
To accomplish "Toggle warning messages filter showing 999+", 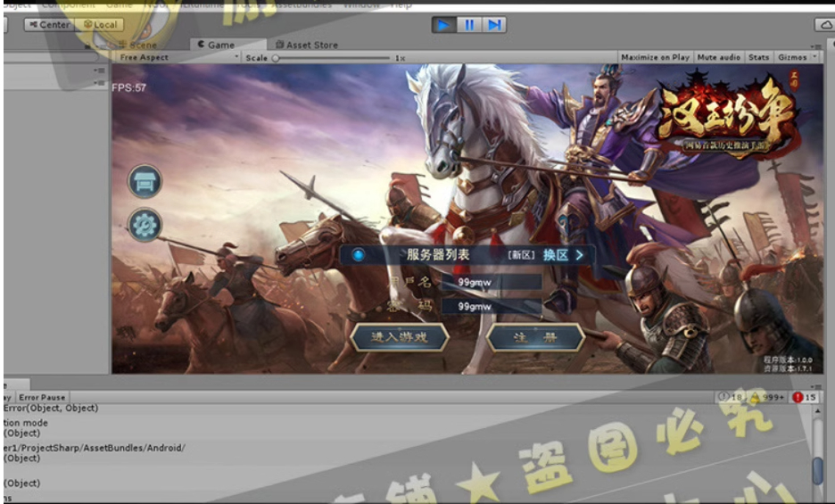I will coord(767,397).
